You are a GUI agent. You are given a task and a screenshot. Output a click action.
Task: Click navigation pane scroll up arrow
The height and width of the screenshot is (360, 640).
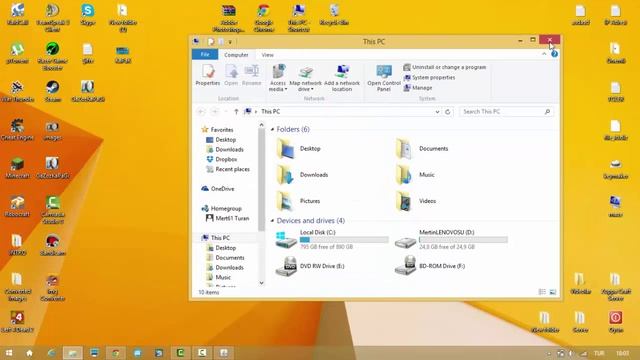262,125
